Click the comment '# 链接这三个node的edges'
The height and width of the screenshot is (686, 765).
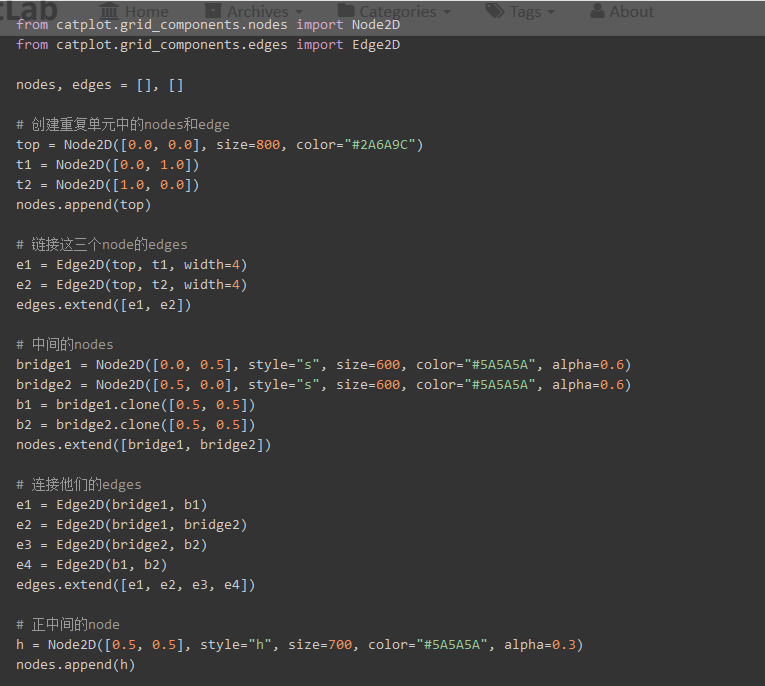(x=101, y=245)
